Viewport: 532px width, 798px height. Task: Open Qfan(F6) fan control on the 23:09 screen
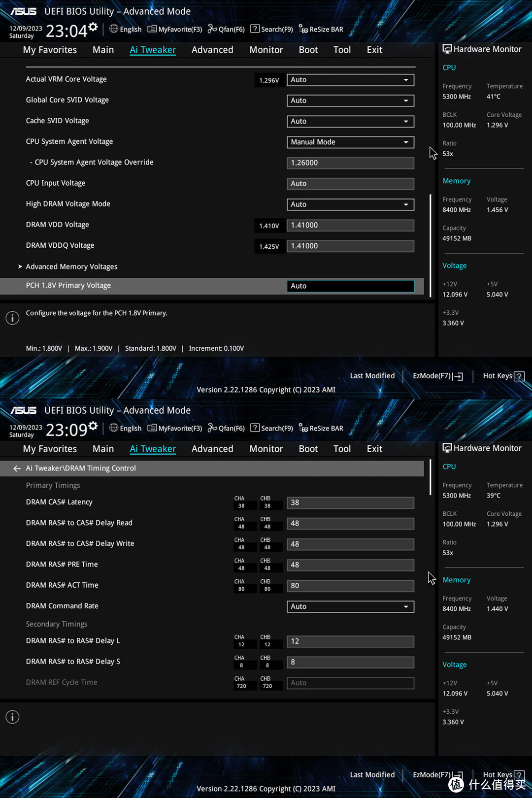(x=226, y=428)
